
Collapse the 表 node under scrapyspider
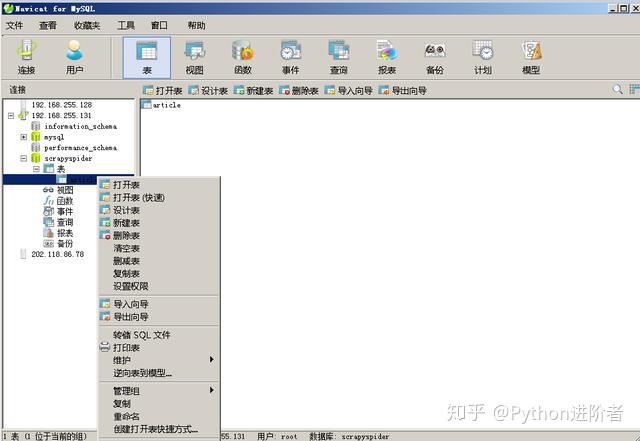coord(36,169)
